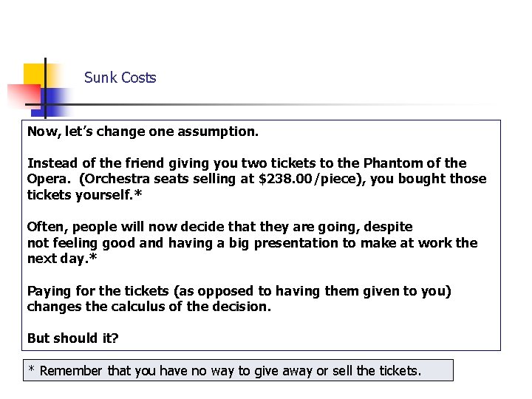Image resolution: width=532 pixels, height=399 pixels.
Task: Click the 'But should it?' question
Action: (x=73, y=338)
